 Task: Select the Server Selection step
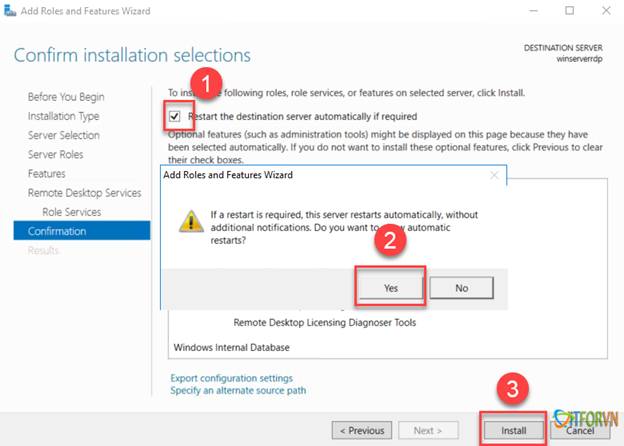click(x=64, y=135)
